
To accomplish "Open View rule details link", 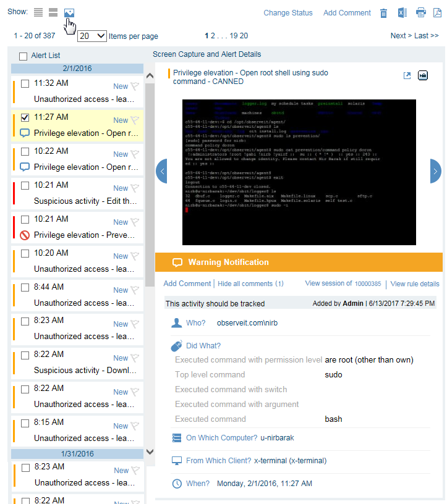I will coord(415,284).
